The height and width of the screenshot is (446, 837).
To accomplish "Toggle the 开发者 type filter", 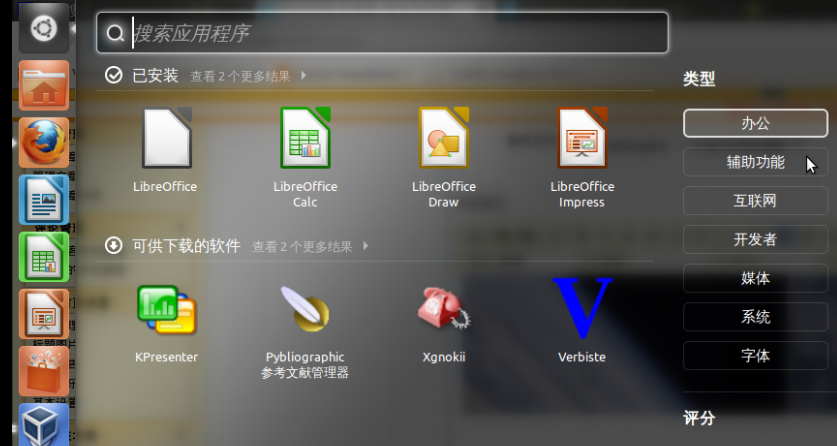I will click(755, 240).
